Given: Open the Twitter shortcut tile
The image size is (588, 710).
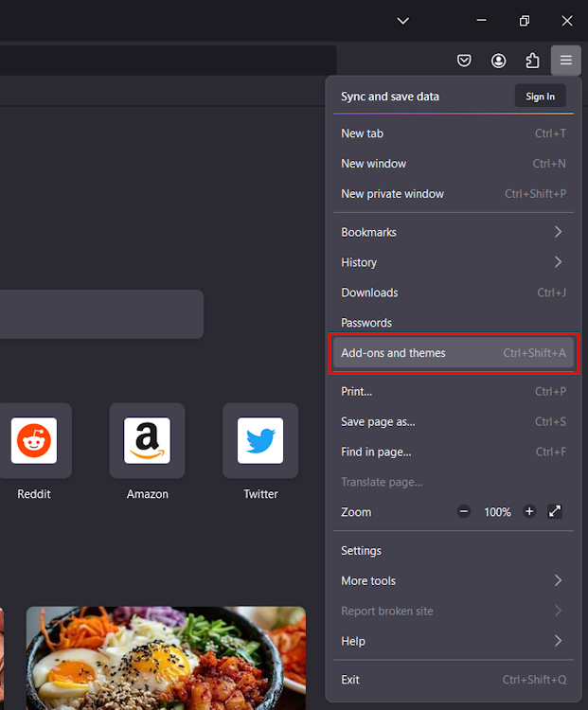Looking at the screenshot, I should (260, 440).
